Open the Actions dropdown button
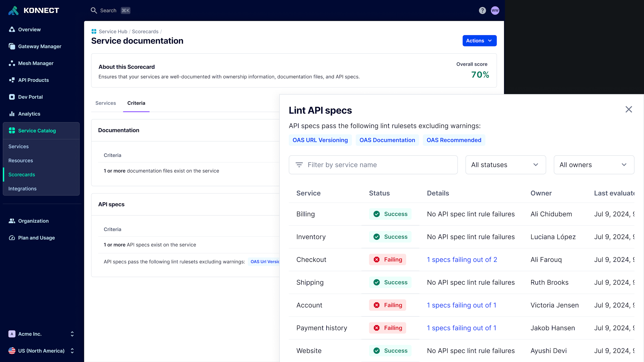This screenshot has height=362, width=644. click(x=479, y=41)
